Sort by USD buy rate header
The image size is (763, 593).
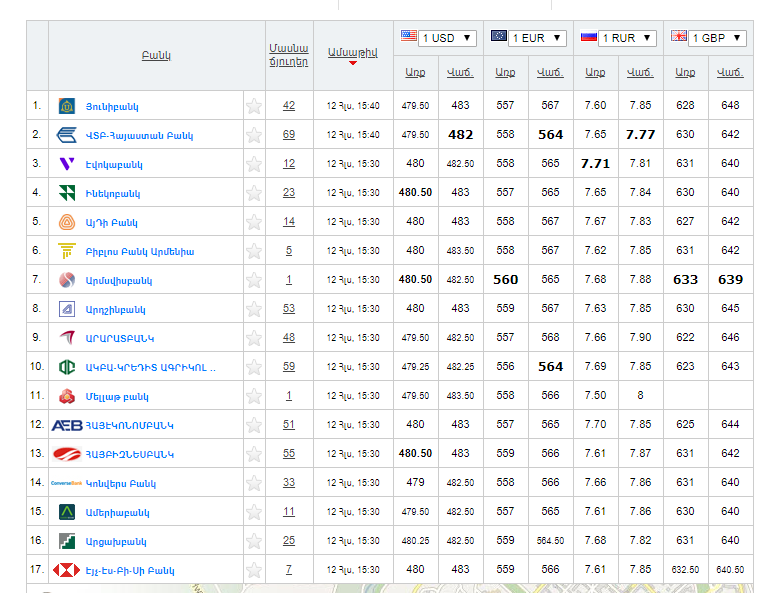(415, 72)
